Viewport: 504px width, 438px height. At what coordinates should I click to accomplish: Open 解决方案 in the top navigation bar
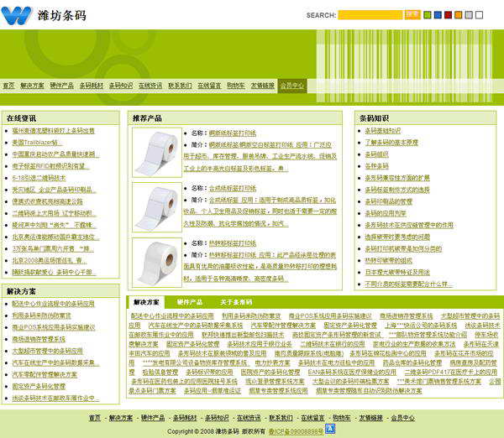click(32, 86)
